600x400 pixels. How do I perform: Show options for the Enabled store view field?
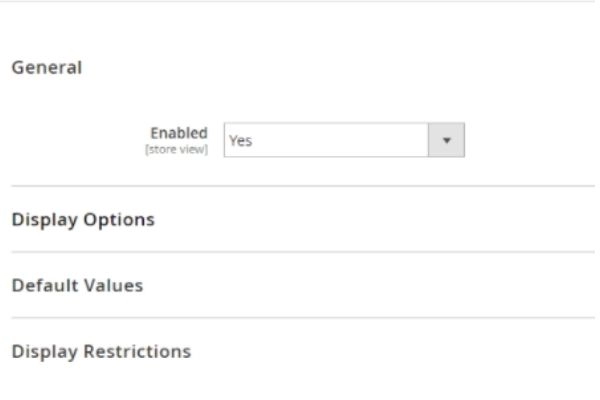click(447, 141)
